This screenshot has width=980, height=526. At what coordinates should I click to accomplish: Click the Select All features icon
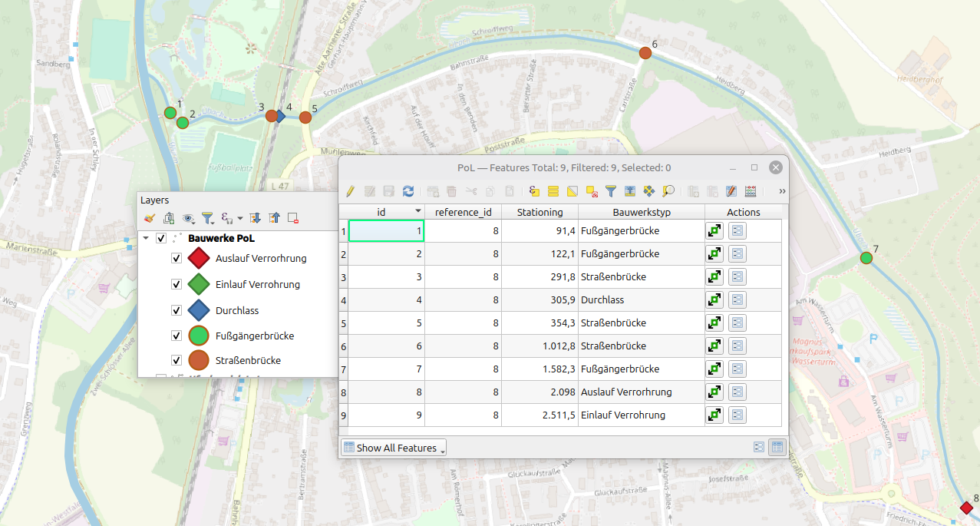click(x=553, y=191)
